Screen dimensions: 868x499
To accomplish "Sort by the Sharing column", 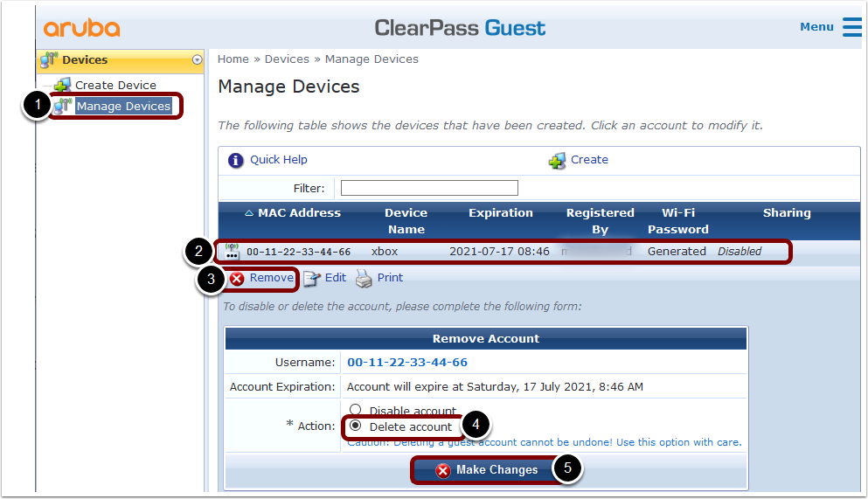I will 787,213.
